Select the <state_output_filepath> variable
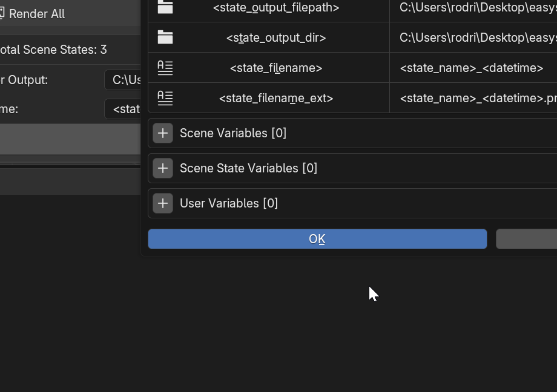This screenshot has width=557, height=392. (x=276, y=7)
